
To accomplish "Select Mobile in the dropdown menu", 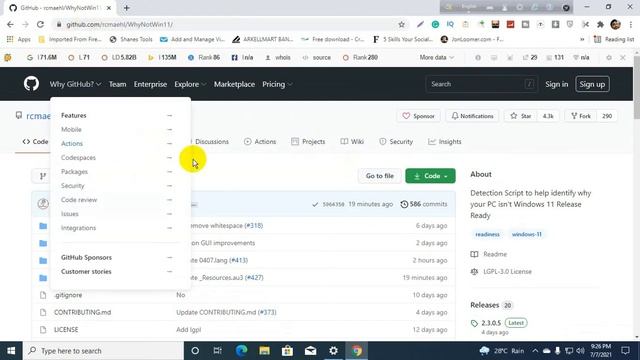I will 71,129.
